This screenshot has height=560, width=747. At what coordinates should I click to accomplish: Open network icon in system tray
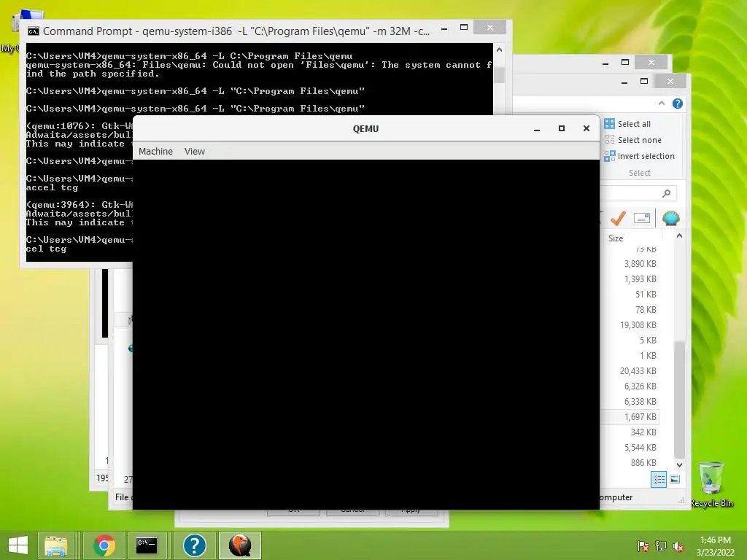point(660,546)
